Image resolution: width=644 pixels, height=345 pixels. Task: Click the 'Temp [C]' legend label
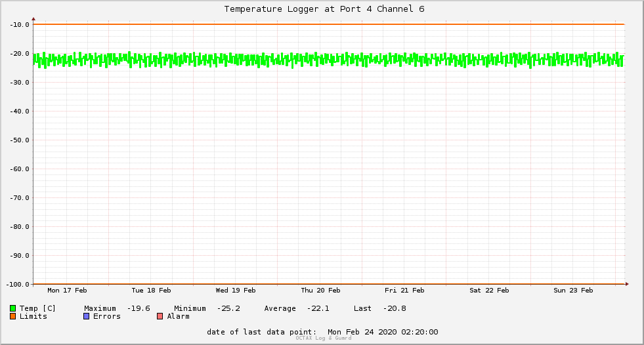[x=37, y=308]
